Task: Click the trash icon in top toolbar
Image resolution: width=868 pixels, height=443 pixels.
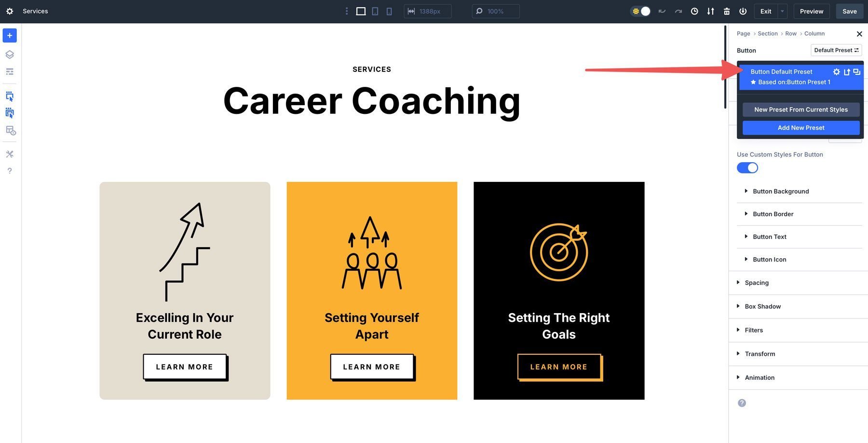Action: click(727, 11)
